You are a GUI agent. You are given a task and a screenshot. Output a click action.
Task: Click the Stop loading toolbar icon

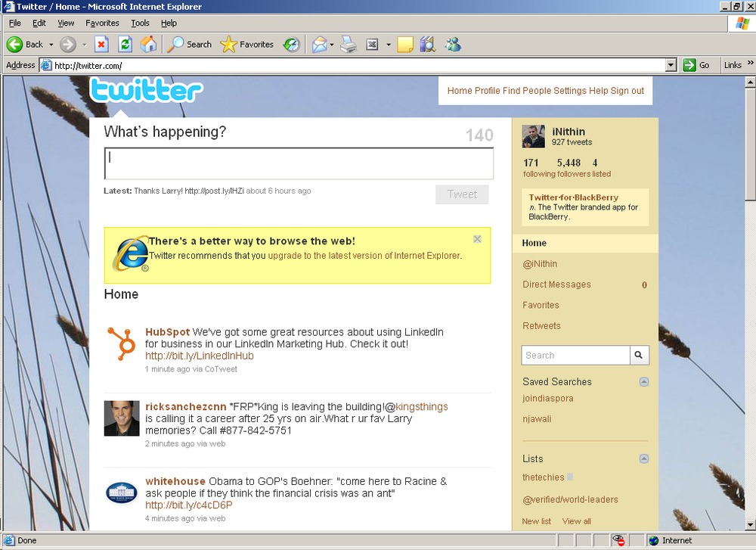[101, 45]
